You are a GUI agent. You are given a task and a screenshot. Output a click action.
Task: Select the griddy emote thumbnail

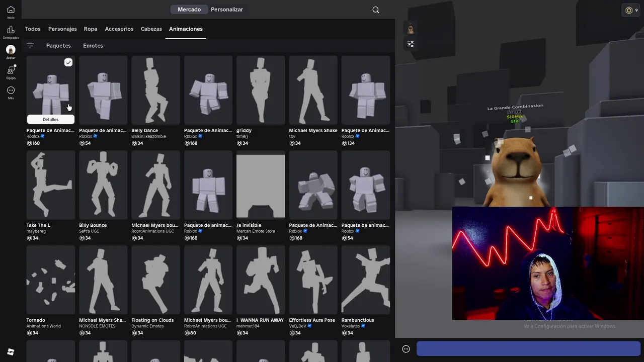(x=261, y=90)
